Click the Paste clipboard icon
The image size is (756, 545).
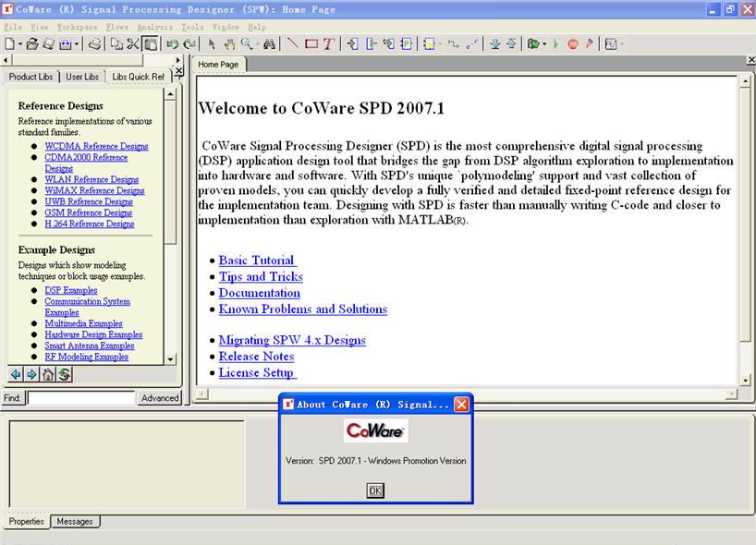(151, 44)
